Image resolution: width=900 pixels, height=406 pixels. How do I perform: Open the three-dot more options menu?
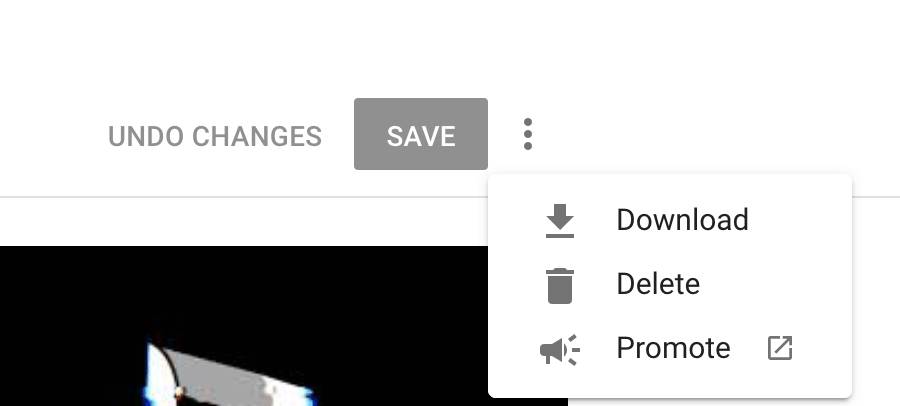pos(527,134)
